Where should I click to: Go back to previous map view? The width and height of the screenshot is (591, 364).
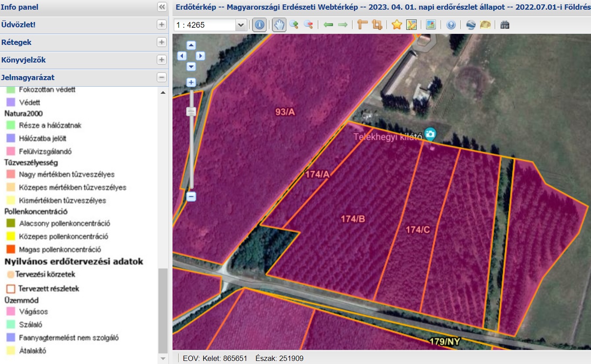coord(328,25)
